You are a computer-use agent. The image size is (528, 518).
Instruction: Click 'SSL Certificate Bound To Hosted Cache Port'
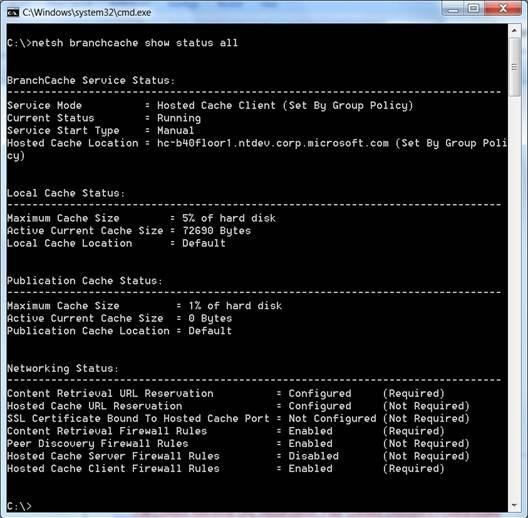coord(138,418)
